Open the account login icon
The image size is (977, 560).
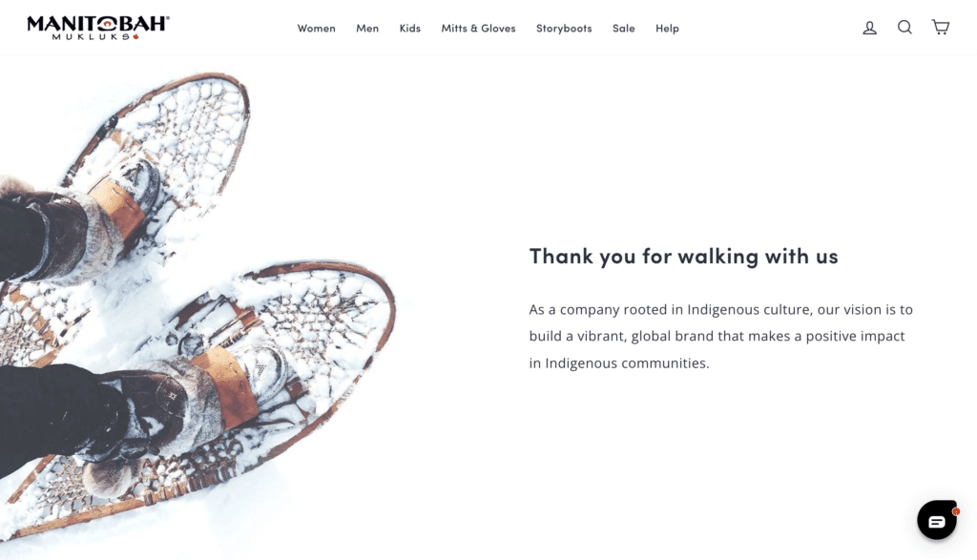tap(869, 28)
